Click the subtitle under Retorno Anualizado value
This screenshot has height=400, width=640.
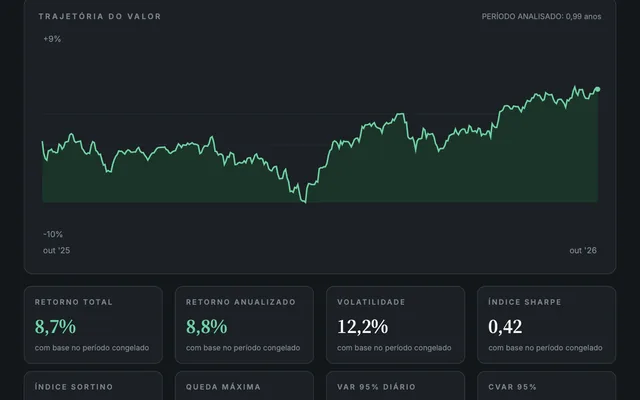tap(243, 348)
